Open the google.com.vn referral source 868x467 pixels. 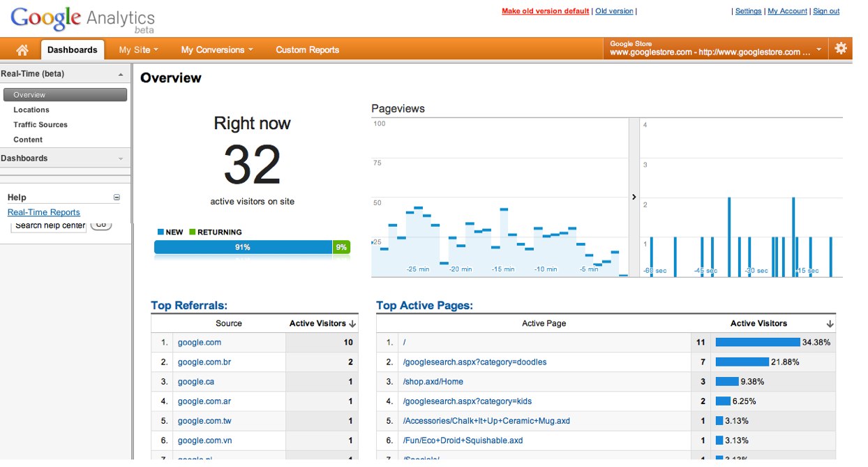(x=204, y=440)
